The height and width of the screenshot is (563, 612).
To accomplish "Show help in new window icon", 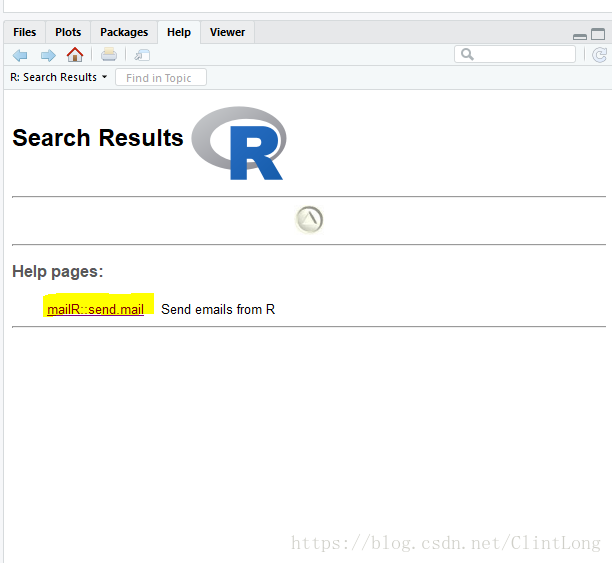I will [142, 55].
